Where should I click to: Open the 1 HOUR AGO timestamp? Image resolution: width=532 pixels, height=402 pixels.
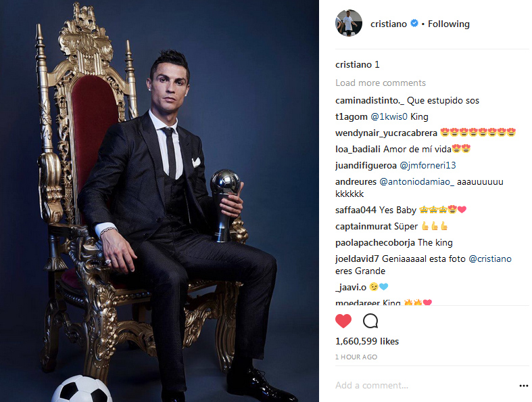(356, 357)
